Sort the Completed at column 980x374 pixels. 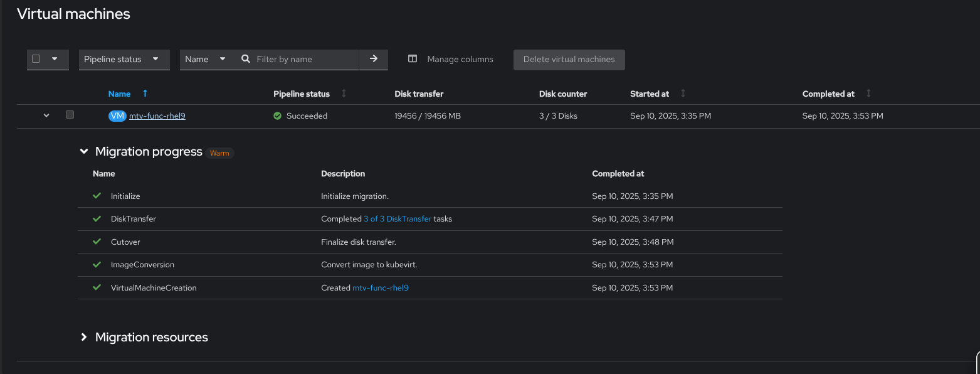[868, 93]
